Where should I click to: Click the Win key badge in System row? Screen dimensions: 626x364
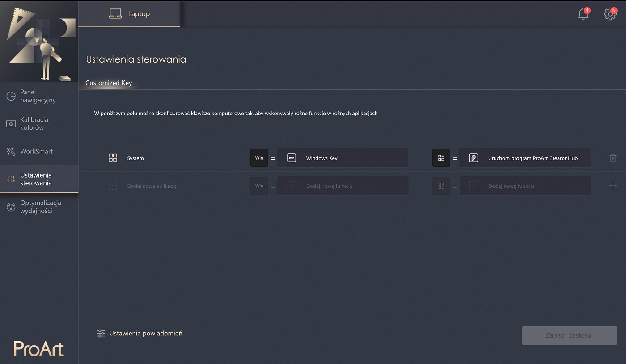[x=259, y=158]
